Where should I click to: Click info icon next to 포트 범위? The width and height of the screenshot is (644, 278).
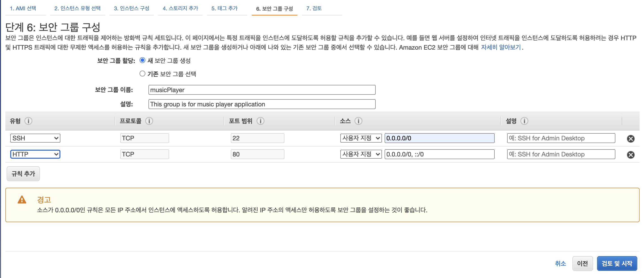[260, 121]
